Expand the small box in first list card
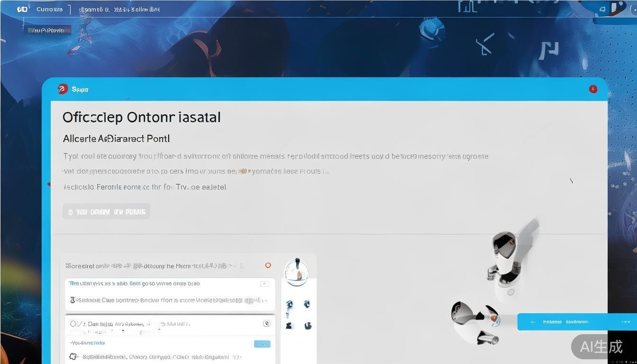 point(265,284)
